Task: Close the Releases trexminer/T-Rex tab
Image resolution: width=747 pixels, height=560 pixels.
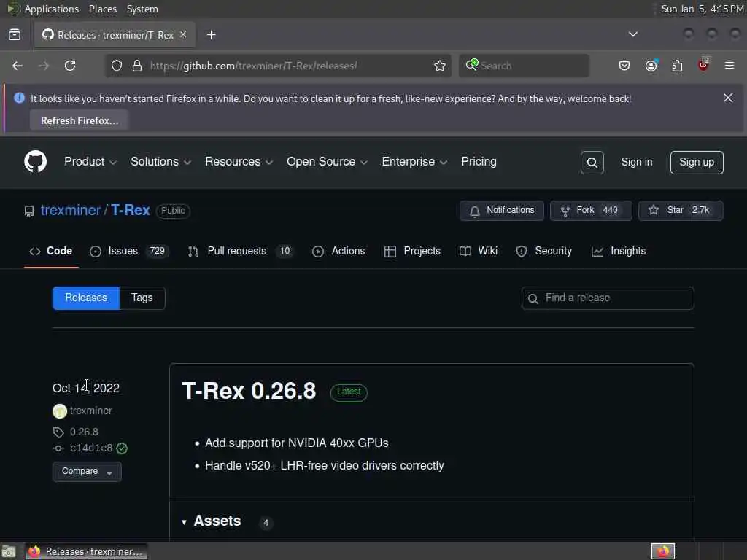Action: 183,35
